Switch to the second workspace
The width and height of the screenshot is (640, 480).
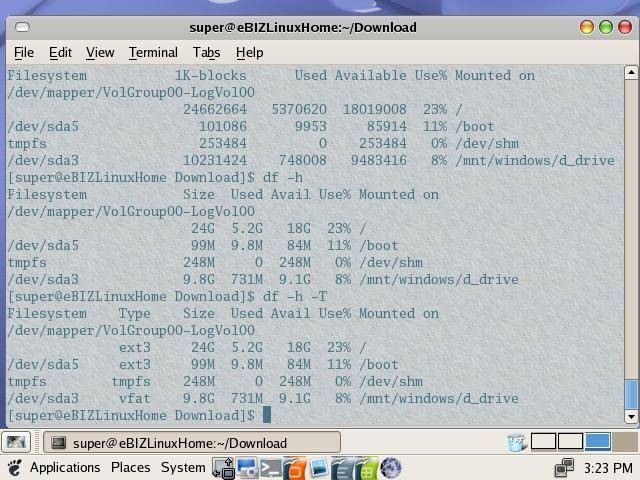pos(570,442)
